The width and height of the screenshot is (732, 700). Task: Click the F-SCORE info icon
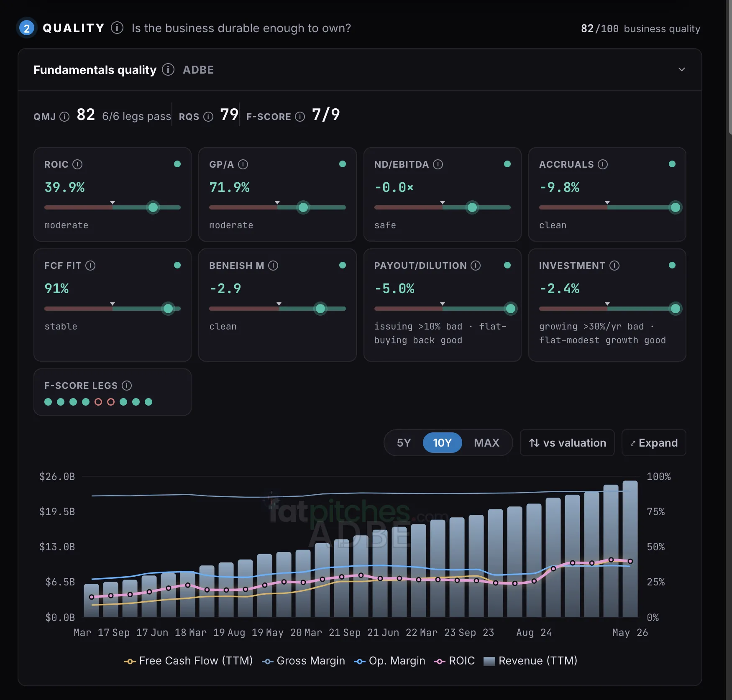pos(300,117)
